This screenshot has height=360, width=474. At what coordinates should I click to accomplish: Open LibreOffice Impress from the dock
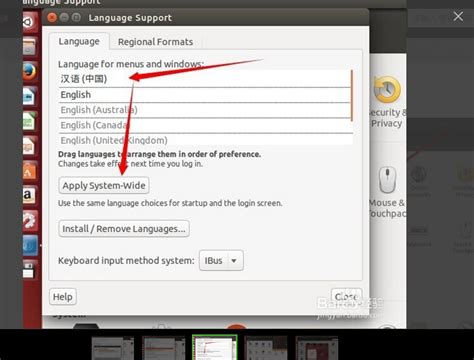click(29, 146)
